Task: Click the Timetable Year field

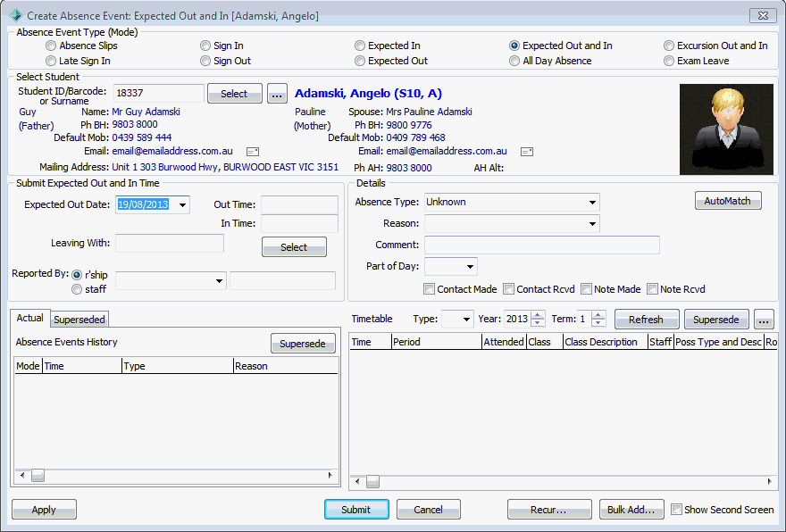Action: pyautogui.click(x=518, y=319)
